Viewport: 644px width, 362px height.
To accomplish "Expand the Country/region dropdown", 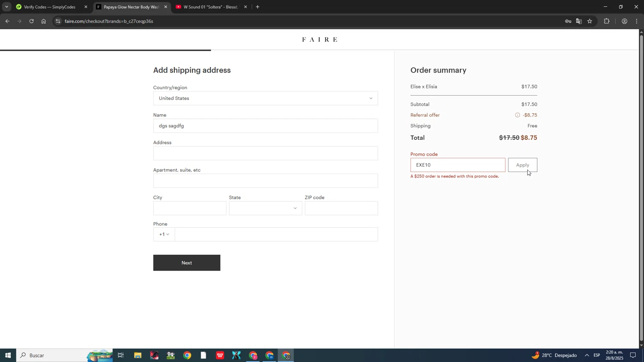I will (265, 98).
